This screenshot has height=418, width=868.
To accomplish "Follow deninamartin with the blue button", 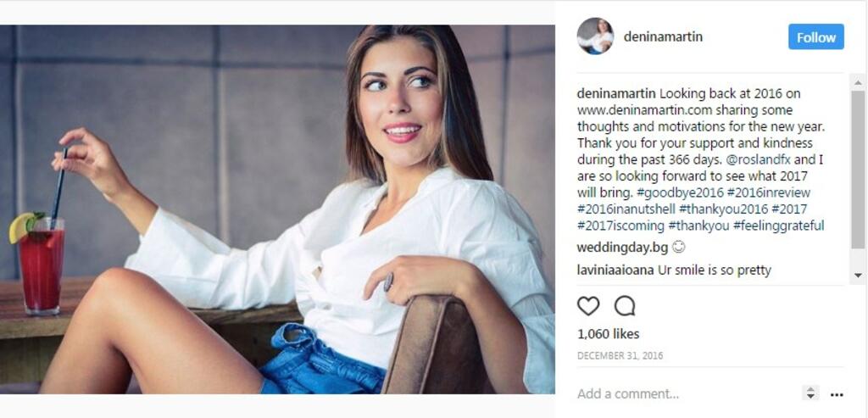I will pos(815,37).
